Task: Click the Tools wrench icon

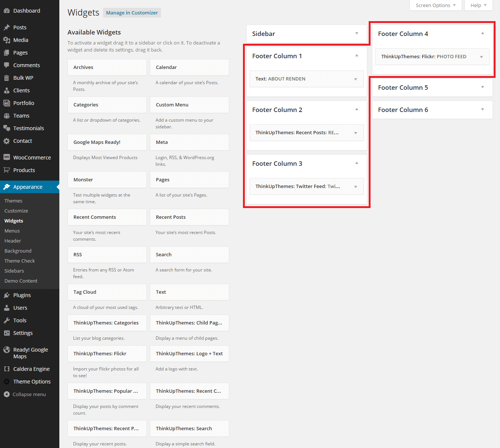Action: click(x=7, y=320)
